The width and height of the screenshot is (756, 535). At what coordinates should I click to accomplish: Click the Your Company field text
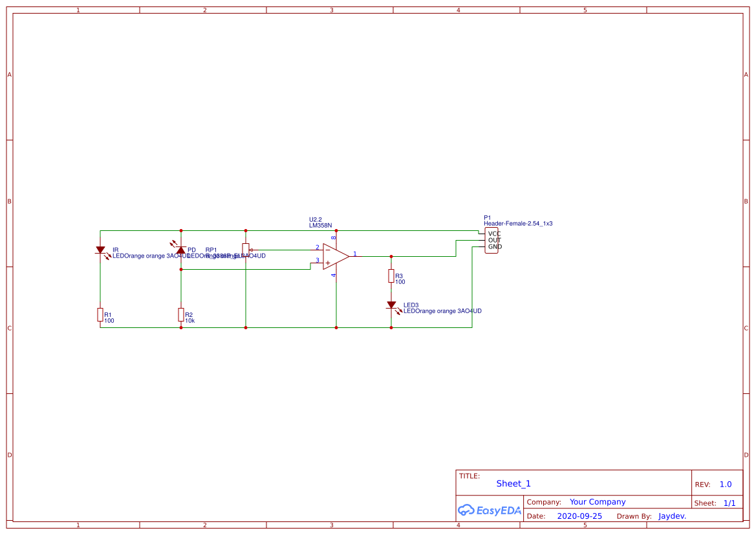tap(596, 501)
